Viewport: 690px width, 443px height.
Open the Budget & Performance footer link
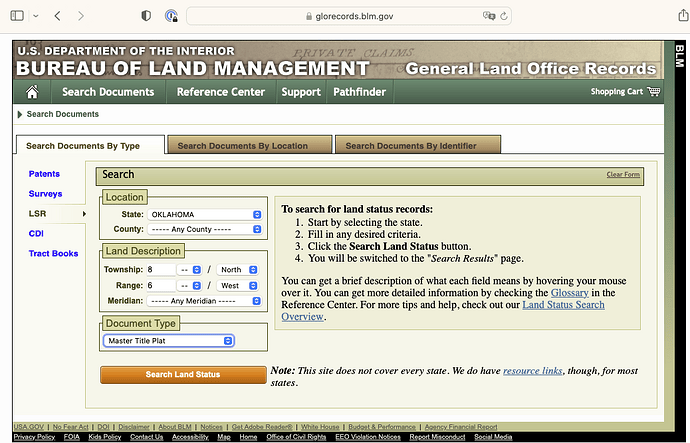(x=382, y=427)
